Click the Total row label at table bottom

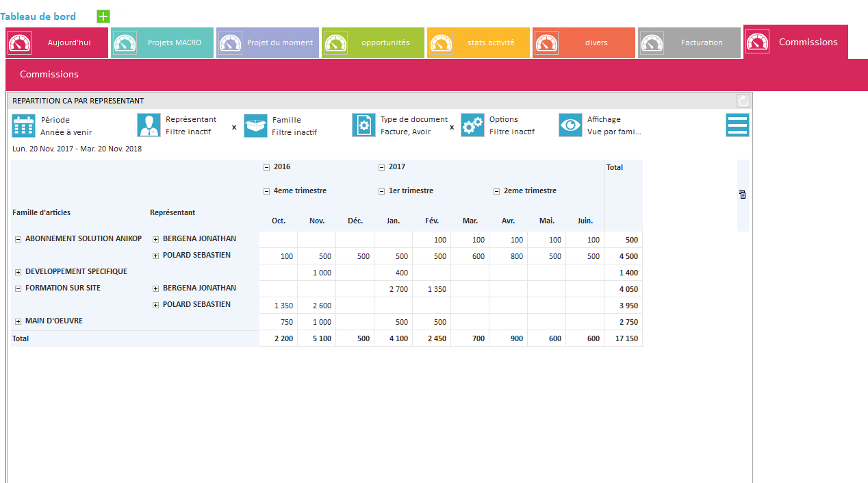coord(21,338)
